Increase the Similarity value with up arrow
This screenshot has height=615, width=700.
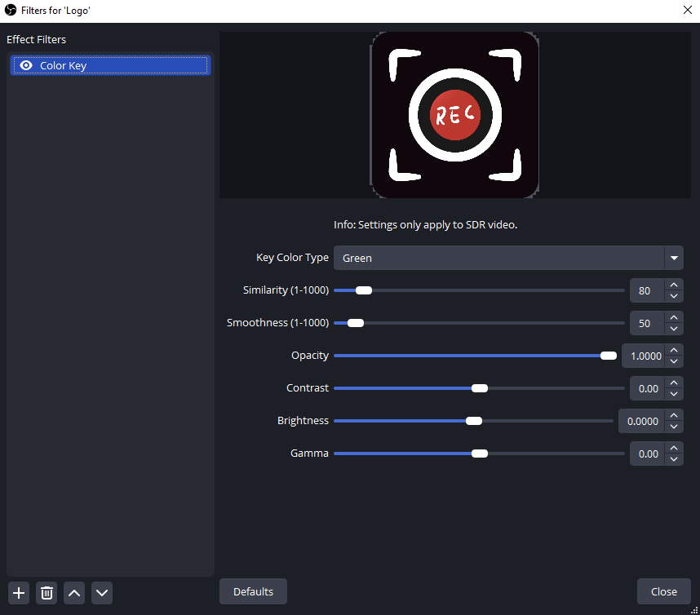(673, 285)
